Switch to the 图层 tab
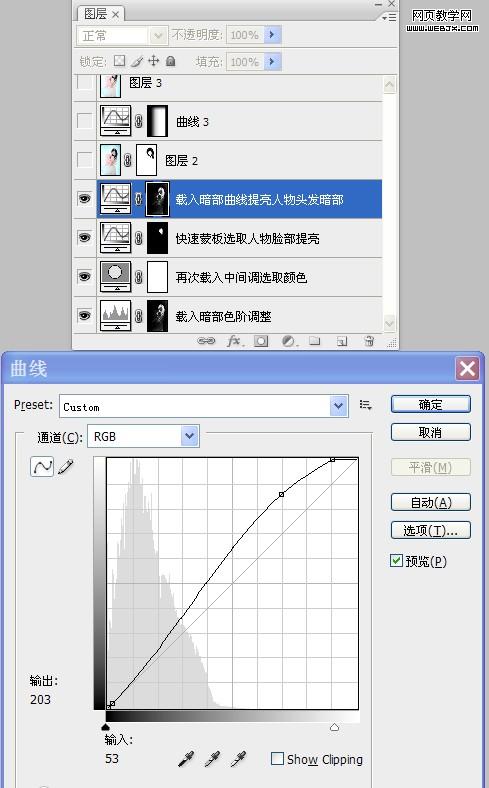The image size is (489, 788). click(101, 14)
